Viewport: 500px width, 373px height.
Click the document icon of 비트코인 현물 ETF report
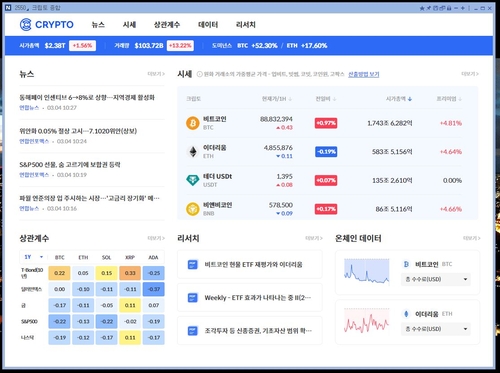point(193,265)
